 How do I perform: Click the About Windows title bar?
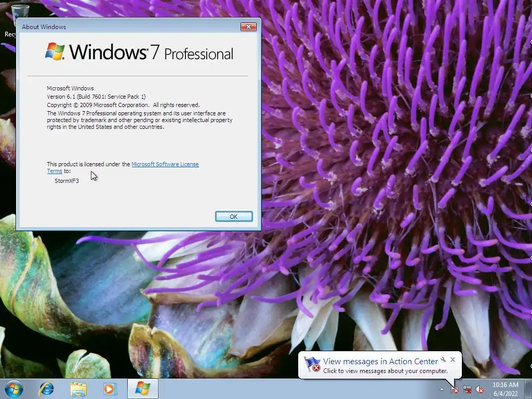click(129, 27)
